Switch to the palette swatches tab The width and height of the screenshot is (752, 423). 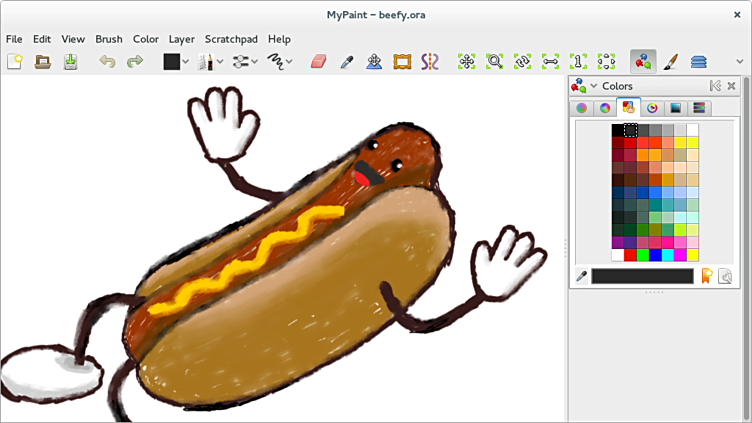coord(628,108)
